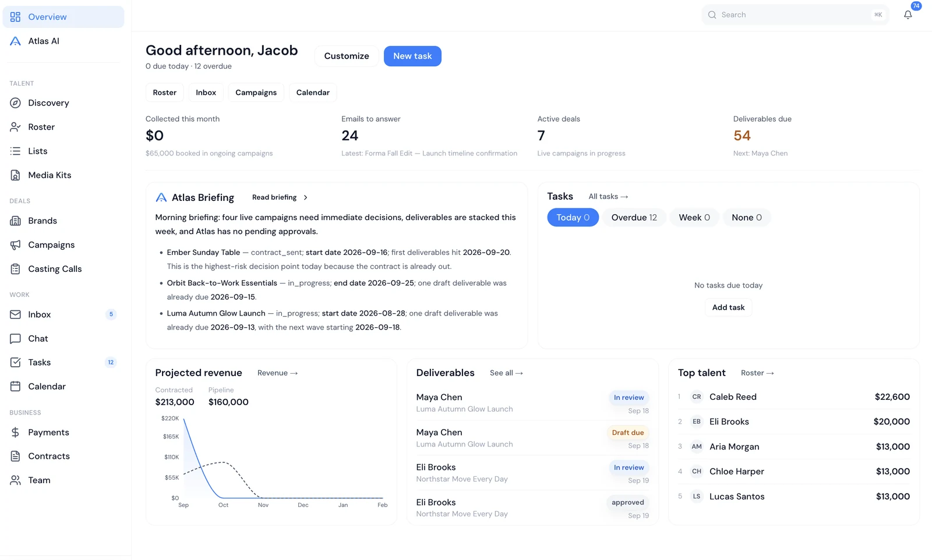932x560 pixels.
Task: Follow the Roster link in Top talent
Action: [757, 373]
